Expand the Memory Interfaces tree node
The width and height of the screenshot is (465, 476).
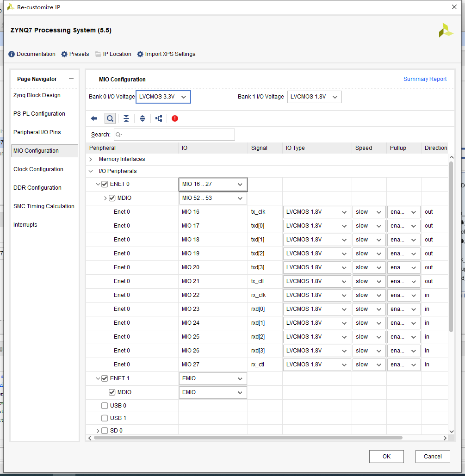[91, 159]
